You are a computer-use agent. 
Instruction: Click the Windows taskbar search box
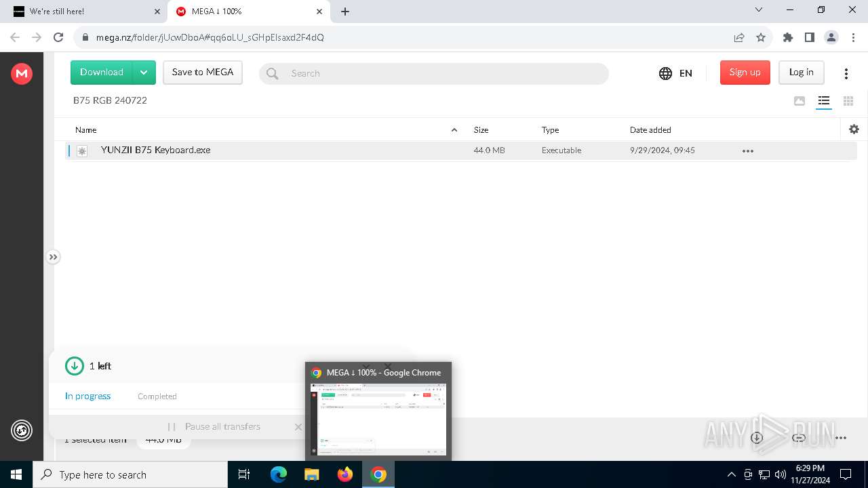tap(130, 474)
